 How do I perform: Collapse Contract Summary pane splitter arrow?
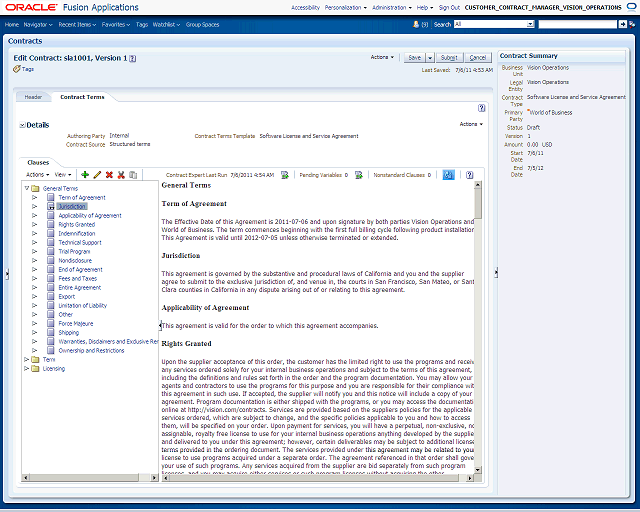pos(496,272)
